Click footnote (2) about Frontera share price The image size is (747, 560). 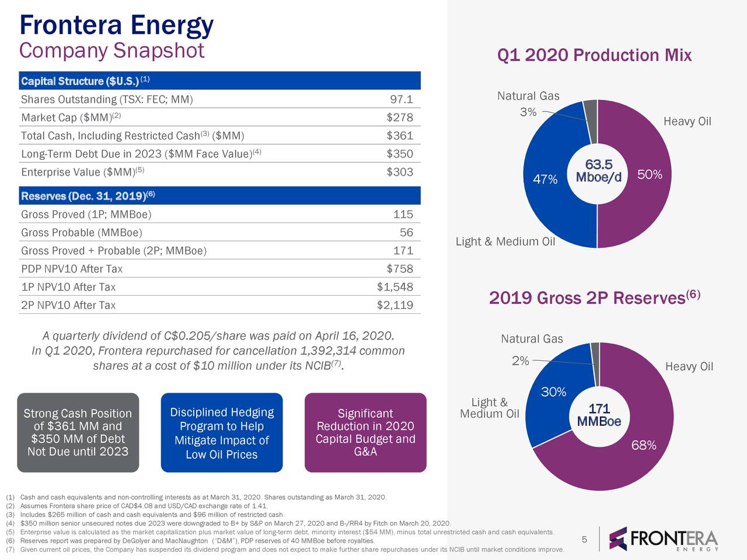pos(136,506)
